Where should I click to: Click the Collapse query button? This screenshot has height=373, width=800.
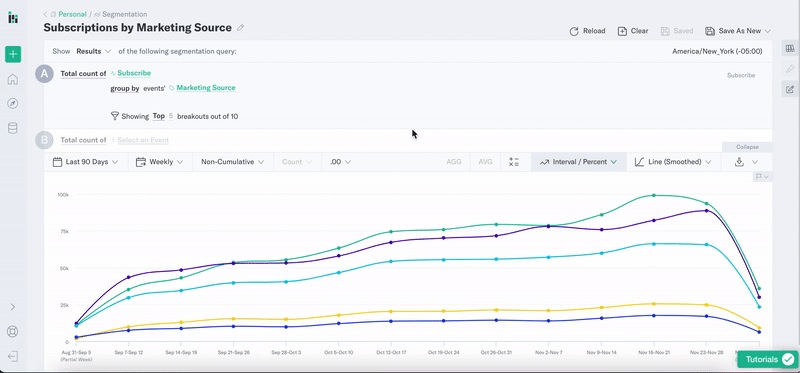(x=747, y=147)
